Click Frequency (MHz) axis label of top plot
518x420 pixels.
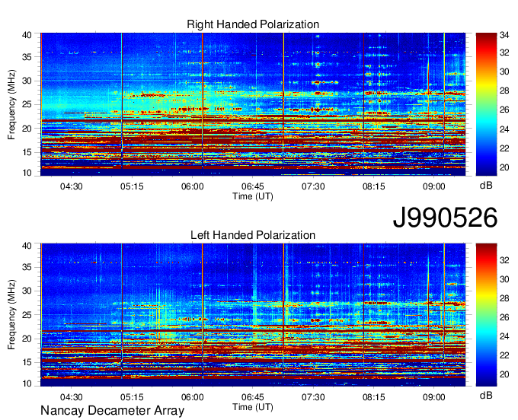tap(11, 104)
